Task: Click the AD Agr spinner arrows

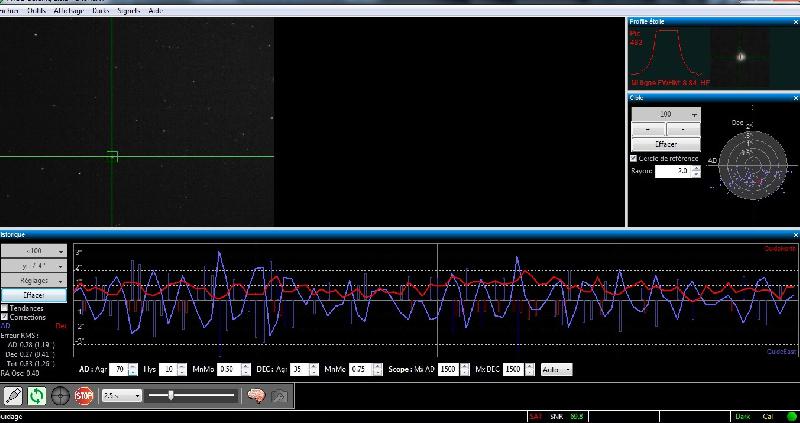Action: point(133,369)
